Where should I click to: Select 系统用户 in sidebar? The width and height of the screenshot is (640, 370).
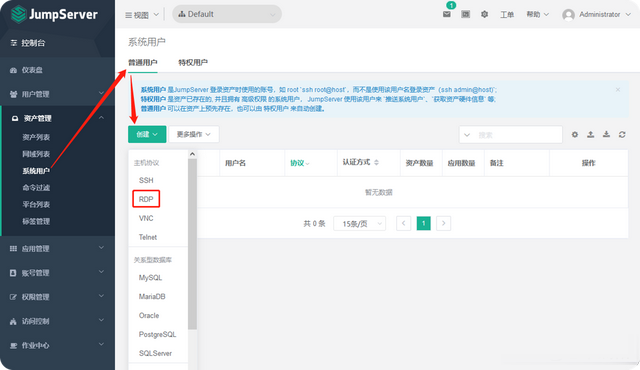36,171
